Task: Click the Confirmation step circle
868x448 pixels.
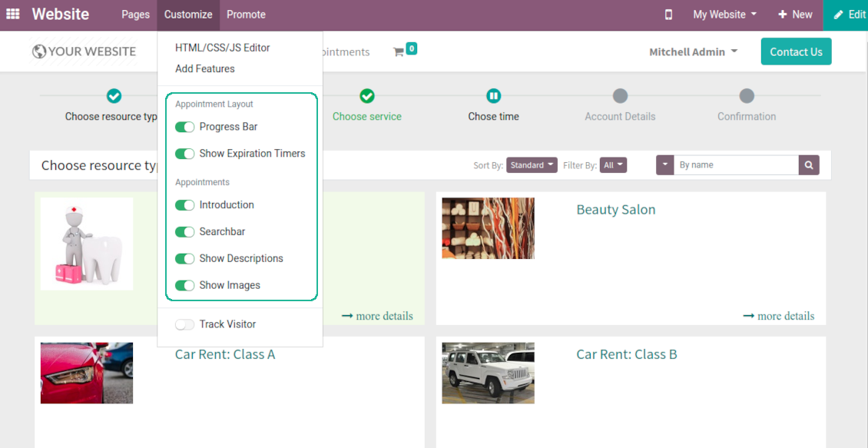Action: [x=747, y=96]
